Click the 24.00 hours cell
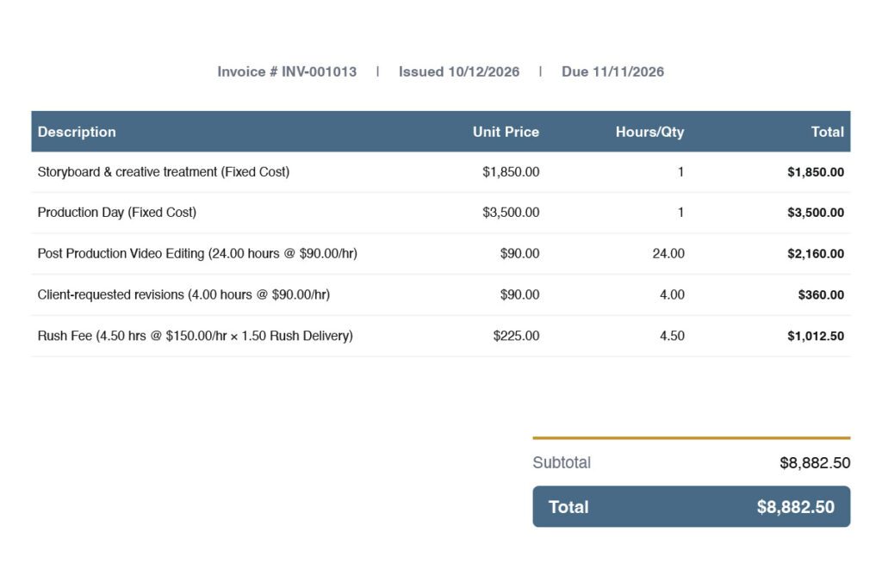The height and width of the screenshot is (588, 882). (x=668, y=253)
